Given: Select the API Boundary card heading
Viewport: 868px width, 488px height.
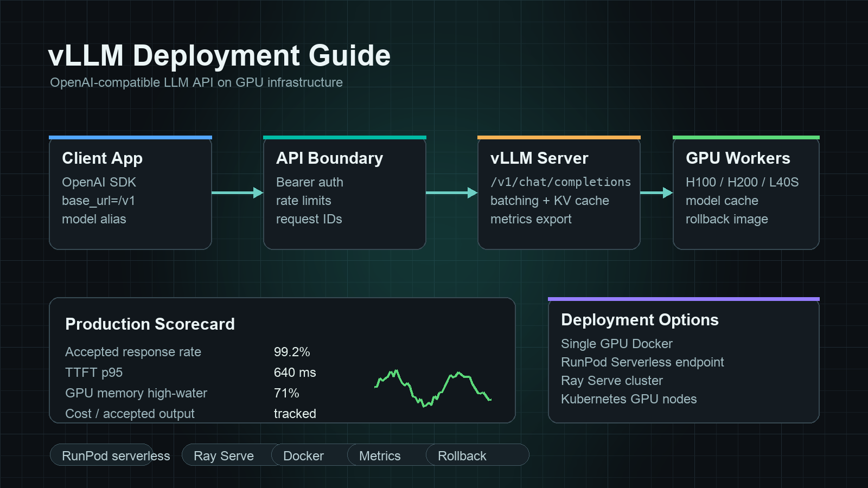Looking at the screenshot, I should pos(329,158).
